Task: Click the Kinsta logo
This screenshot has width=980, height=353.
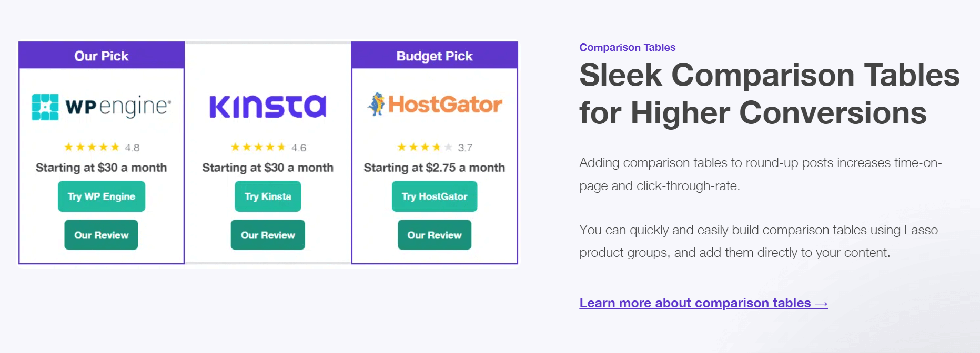Action: tap(268, 107)
